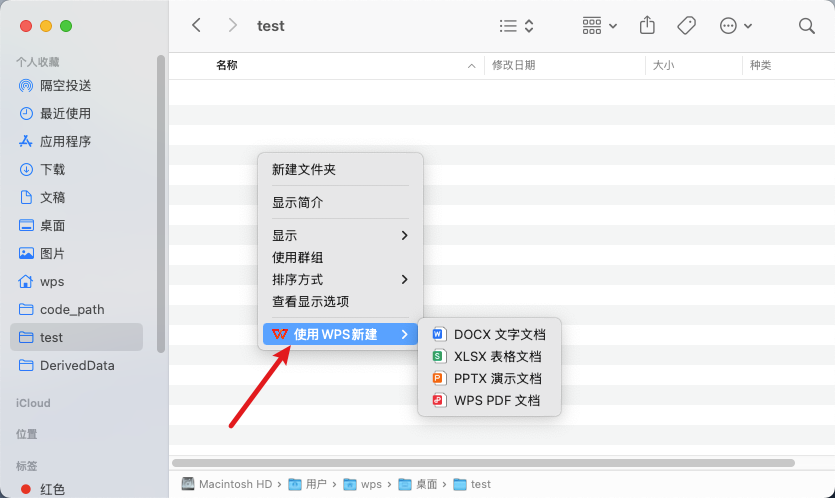
Task: Create an XLSX 表格文档
Action: click(489, 356)
